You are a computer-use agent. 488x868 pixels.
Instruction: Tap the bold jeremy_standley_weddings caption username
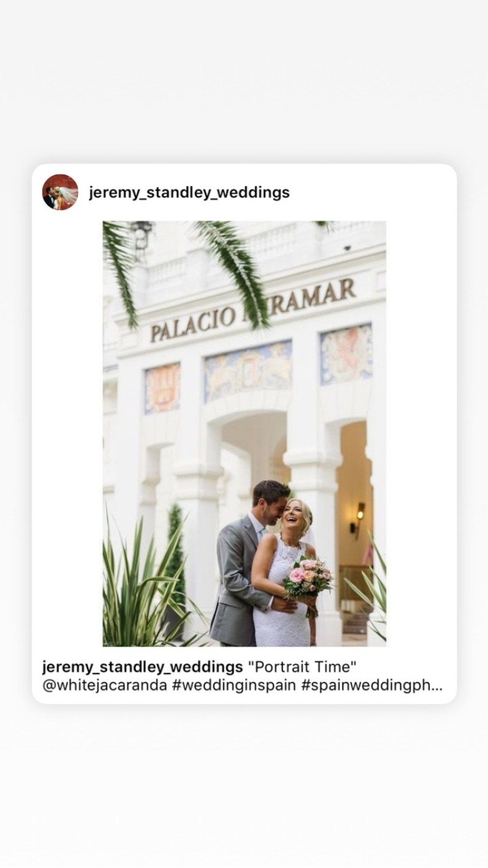142,667
